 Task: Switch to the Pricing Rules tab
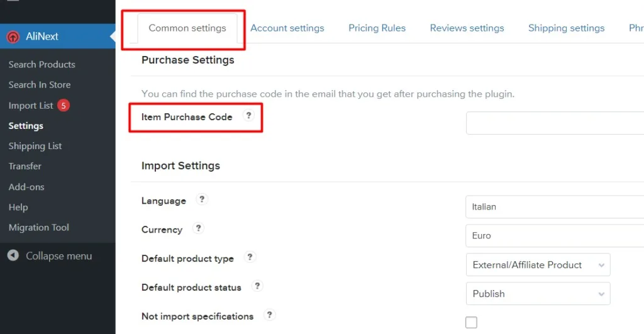(x=377, y=28)
